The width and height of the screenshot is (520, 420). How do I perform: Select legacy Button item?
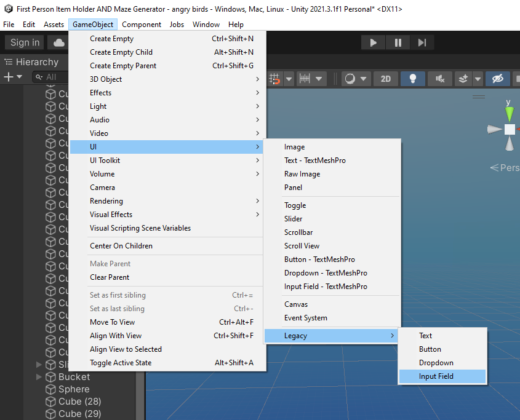442,349
